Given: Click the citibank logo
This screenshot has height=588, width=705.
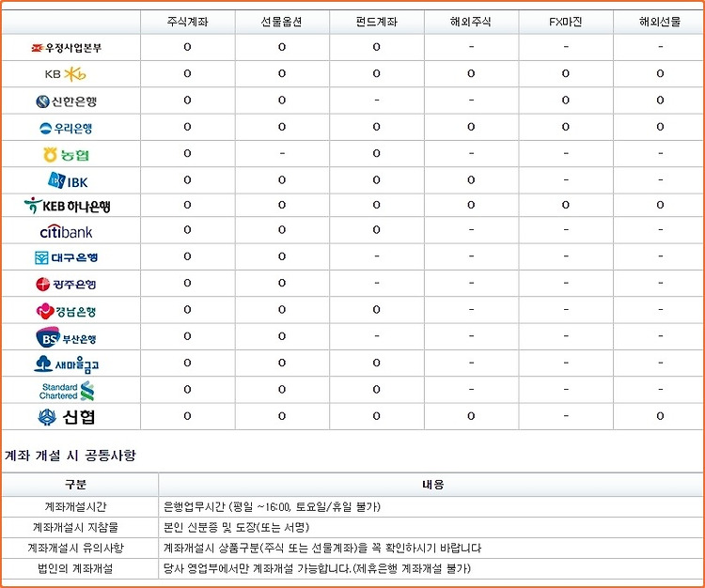Looking at the screenshot, I should 66,231.
